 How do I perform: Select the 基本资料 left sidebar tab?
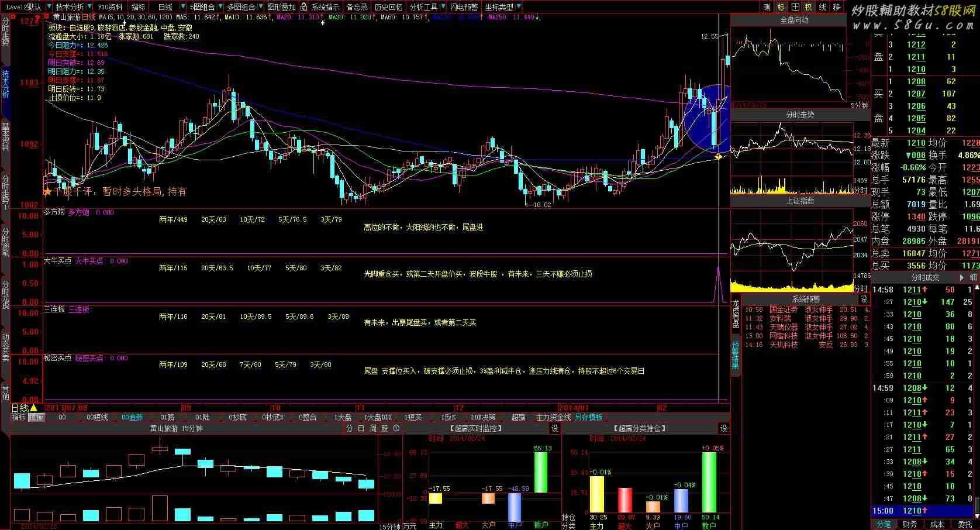click(5, 138)
